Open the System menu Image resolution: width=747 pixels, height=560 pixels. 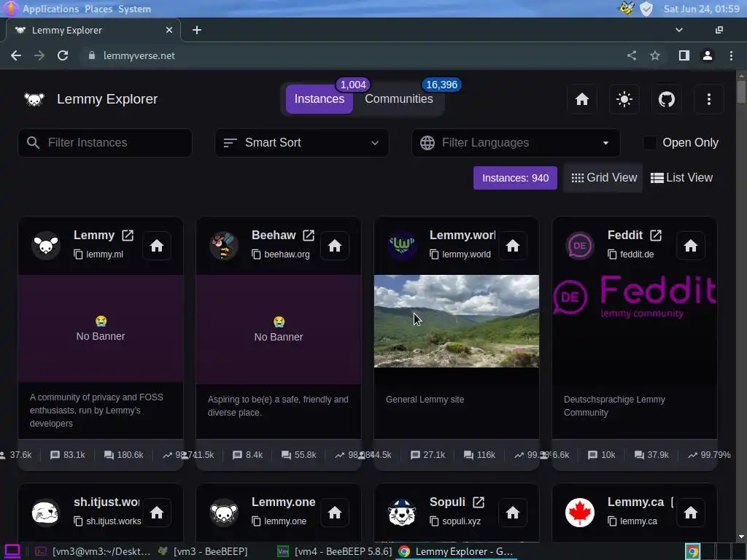point(134,9)
